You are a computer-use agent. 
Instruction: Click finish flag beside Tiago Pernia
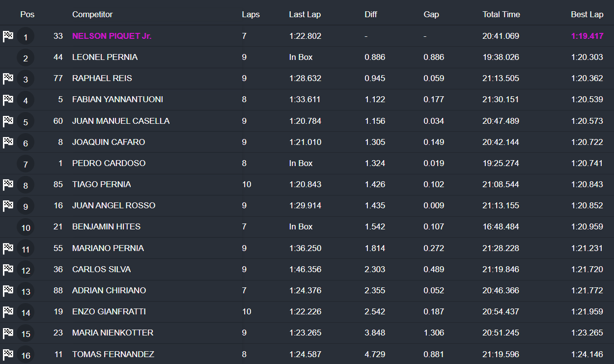(8, 185)
